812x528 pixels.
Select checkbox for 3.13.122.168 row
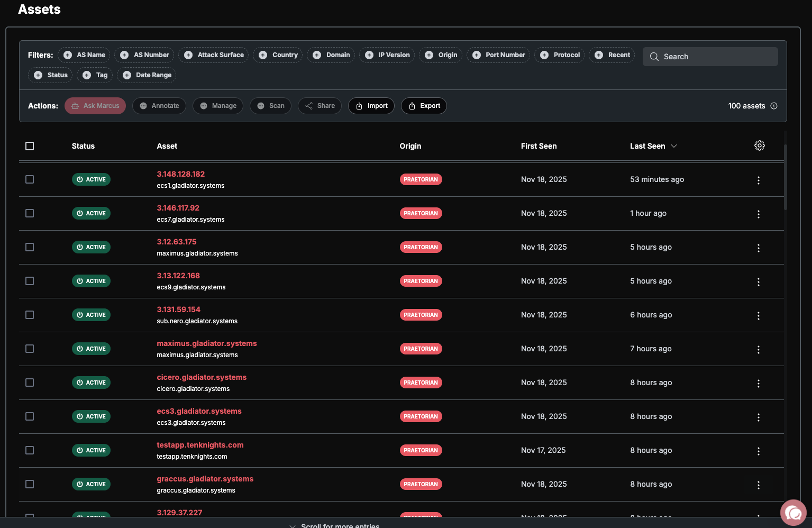click(30, 281)
